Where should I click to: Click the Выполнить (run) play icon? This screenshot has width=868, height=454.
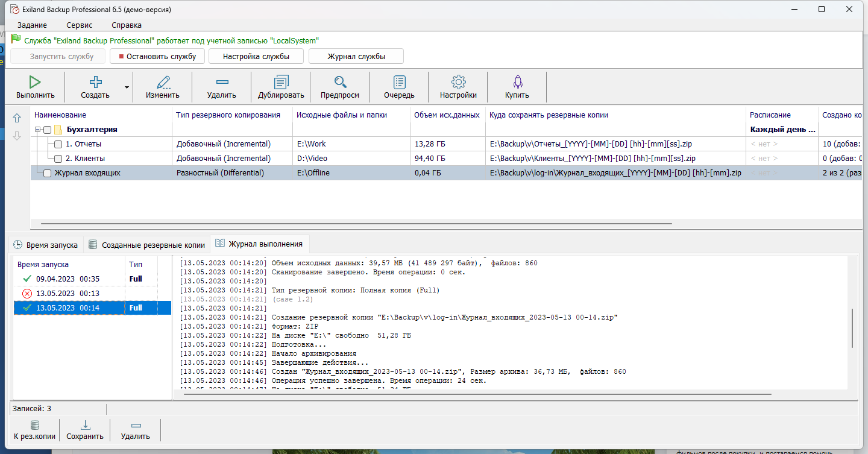(x=35, y=82)
